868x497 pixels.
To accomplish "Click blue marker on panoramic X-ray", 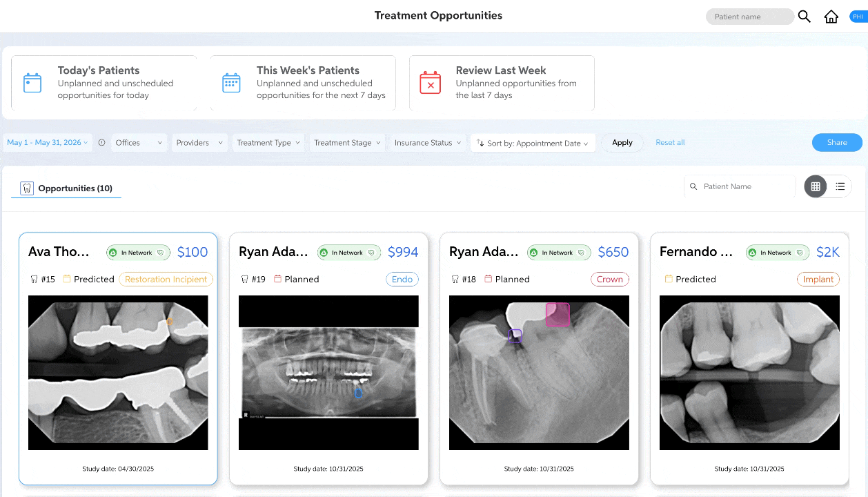I will click(358, 393).
